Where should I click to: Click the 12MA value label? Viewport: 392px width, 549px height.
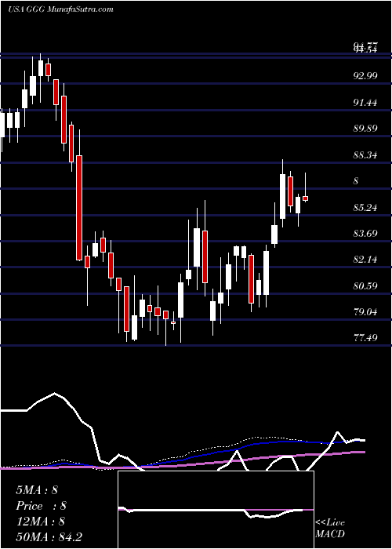41,522
